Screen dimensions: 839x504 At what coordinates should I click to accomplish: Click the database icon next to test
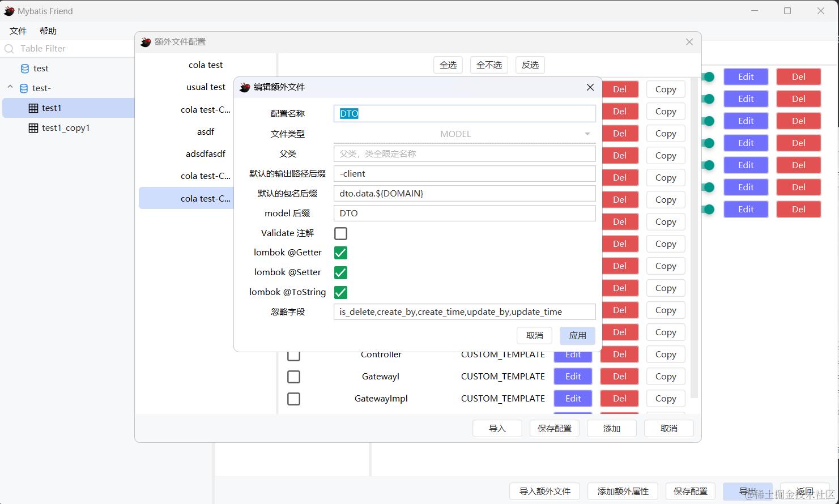25,69
